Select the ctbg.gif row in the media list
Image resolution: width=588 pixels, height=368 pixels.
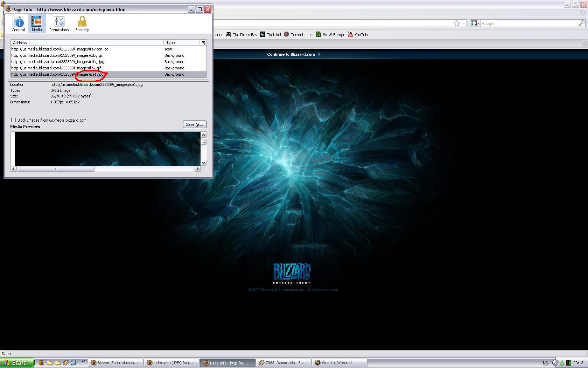(x=108, y=55)
